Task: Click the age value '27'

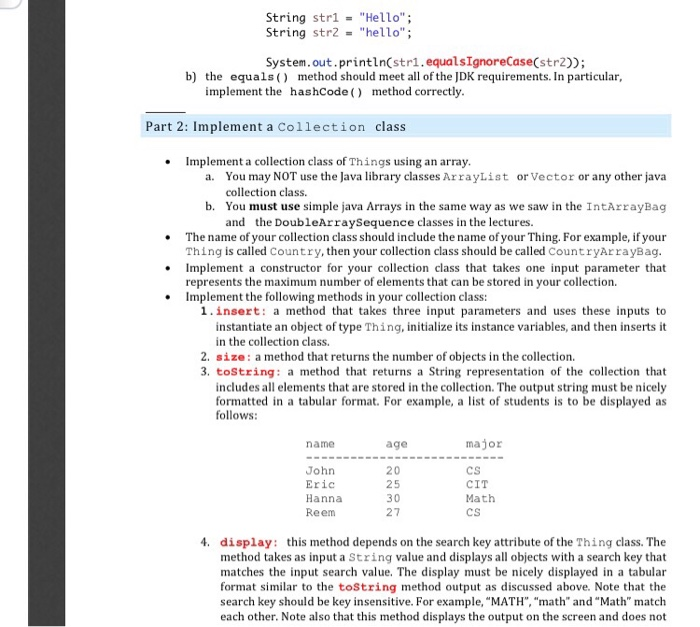Action: pyautogui.click(x=393, y=513)
